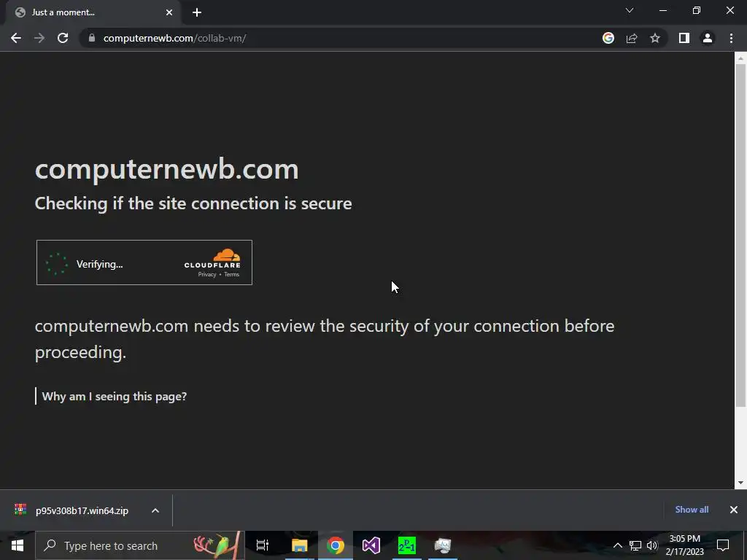Screen dimensions: 747x560
Task: Reload the current page
Action: pyautogui.click(x=63, y=38)
